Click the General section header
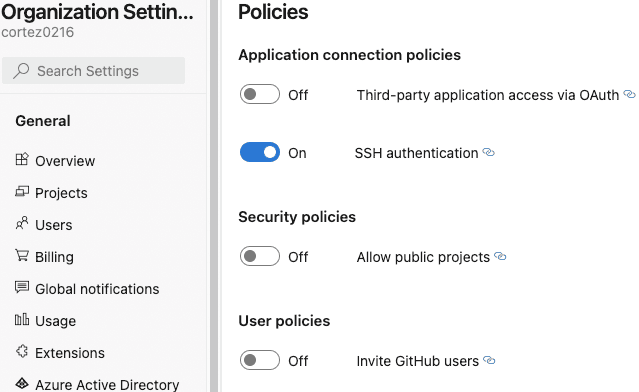The image size is (639, 392). [x=43, y=121]
